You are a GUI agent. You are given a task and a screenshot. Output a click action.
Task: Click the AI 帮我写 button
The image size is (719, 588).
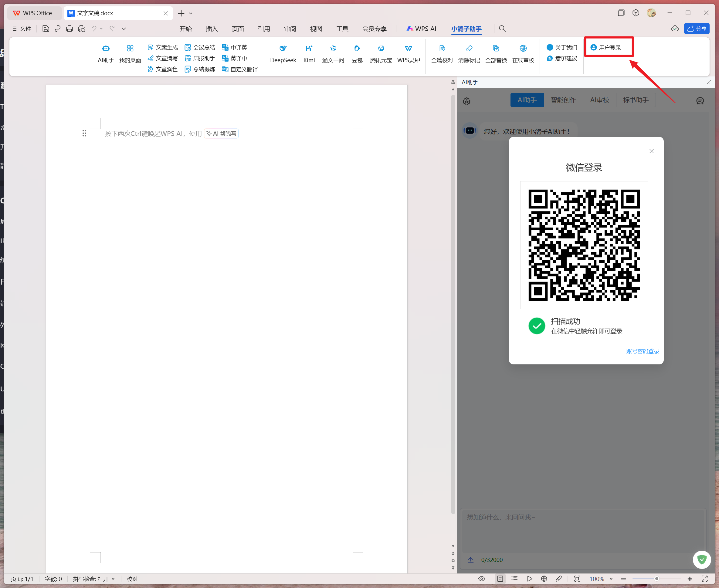point(221,133)
